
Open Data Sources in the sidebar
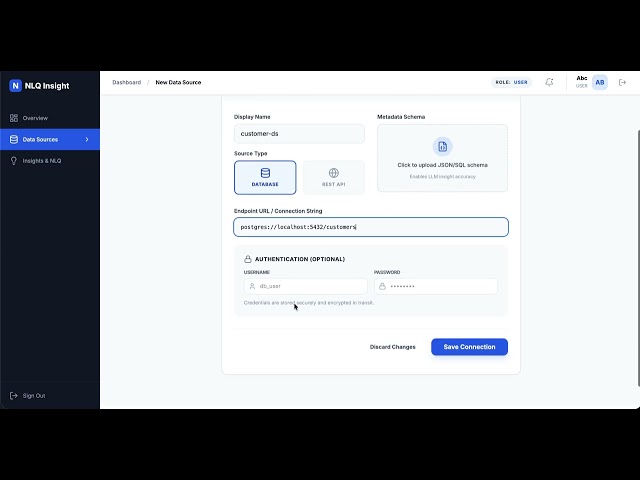(50, 140)
